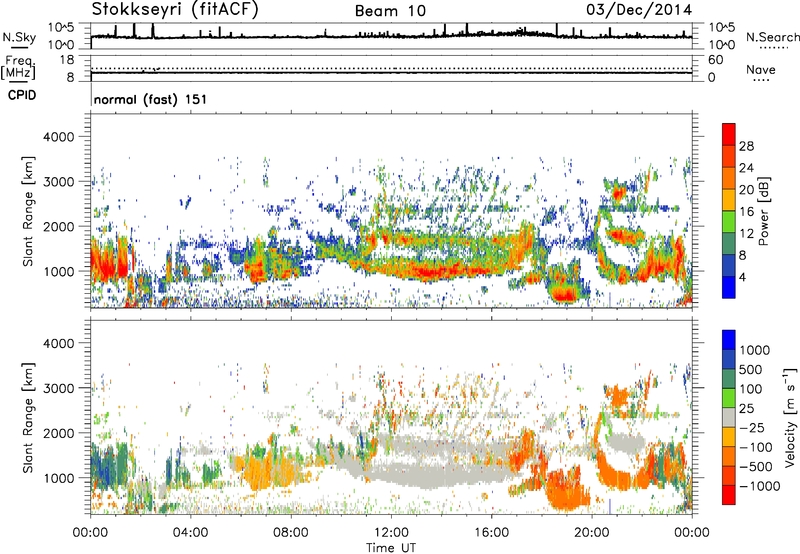This screenshot has width=800, height=554.
Task: Click the 18 frequency axis tick
Action: click(x=67, y=60)
